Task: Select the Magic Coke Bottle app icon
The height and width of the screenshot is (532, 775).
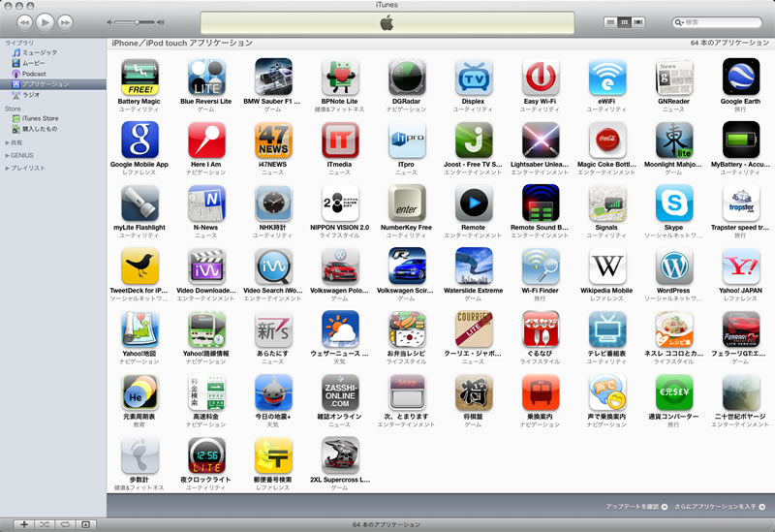Action: tap(607, 140)
